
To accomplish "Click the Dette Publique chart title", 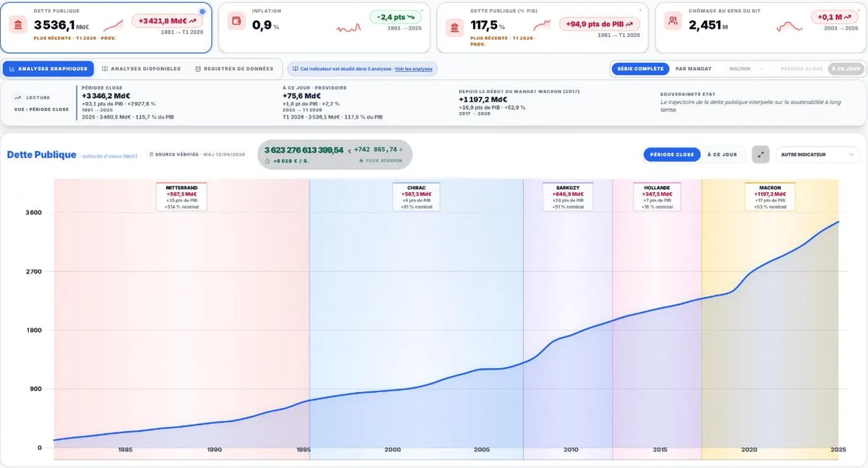I will 41,155.
